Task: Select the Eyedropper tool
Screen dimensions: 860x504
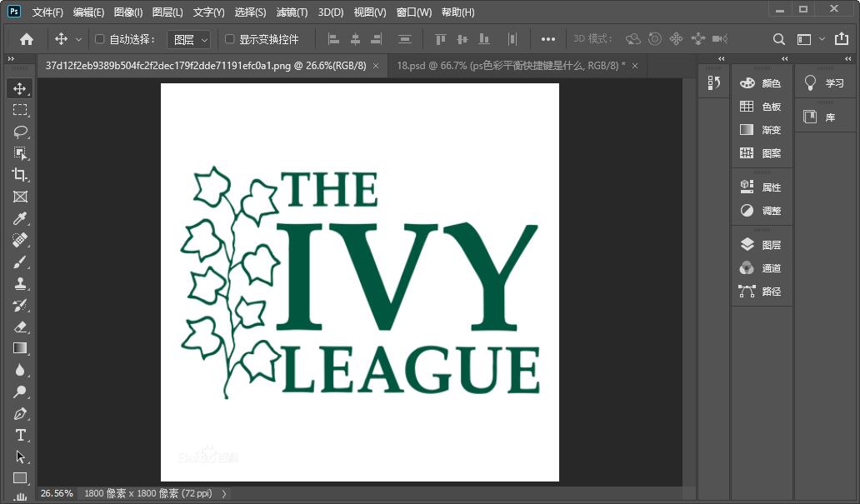Action: click(20, 218)
